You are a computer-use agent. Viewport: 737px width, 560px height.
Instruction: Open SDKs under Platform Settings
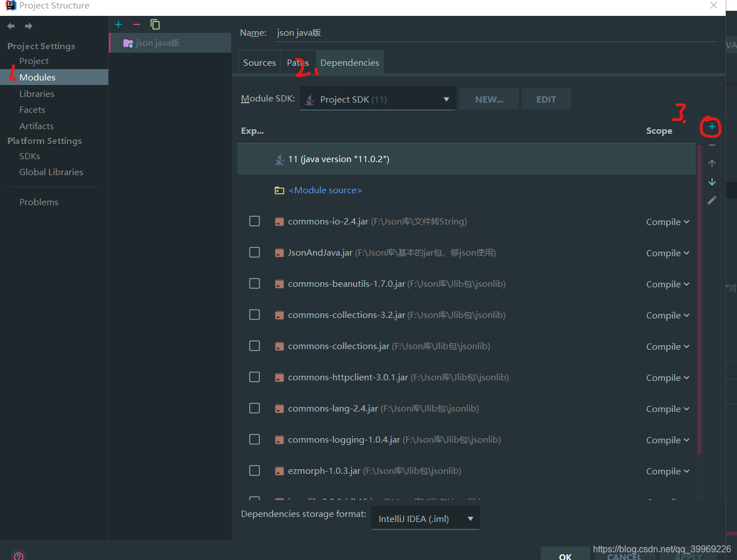tap(29, 156)
